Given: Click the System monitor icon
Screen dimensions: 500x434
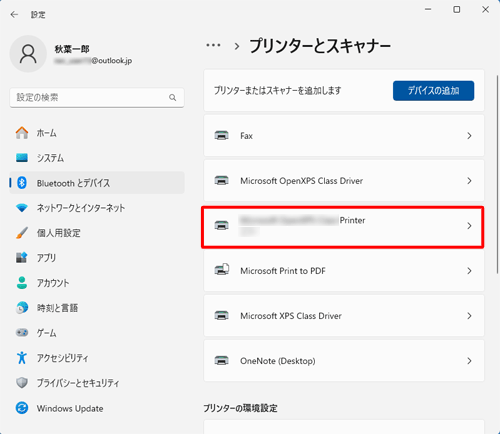Looking at the screenshot, I should click(x=22, y=158).
